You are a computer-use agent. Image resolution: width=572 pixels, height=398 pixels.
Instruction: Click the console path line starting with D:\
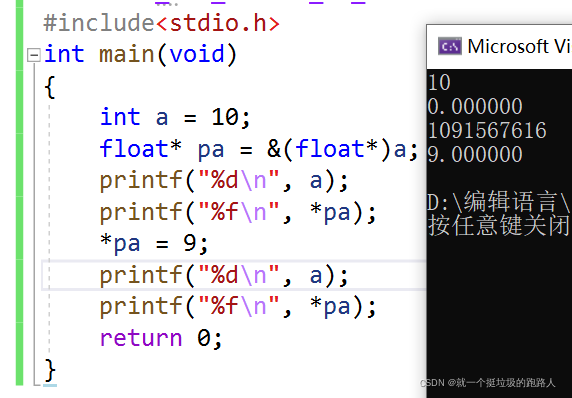499,202
